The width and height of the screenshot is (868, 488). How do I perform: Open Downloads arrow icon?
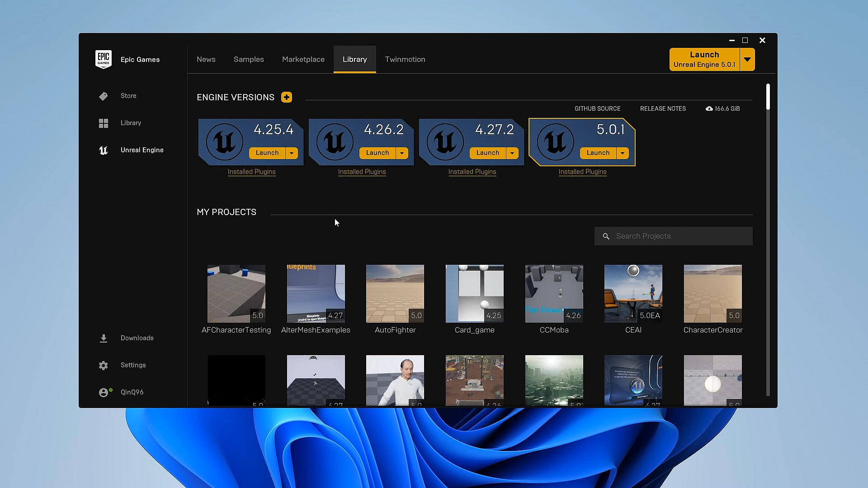pos(104,338)
